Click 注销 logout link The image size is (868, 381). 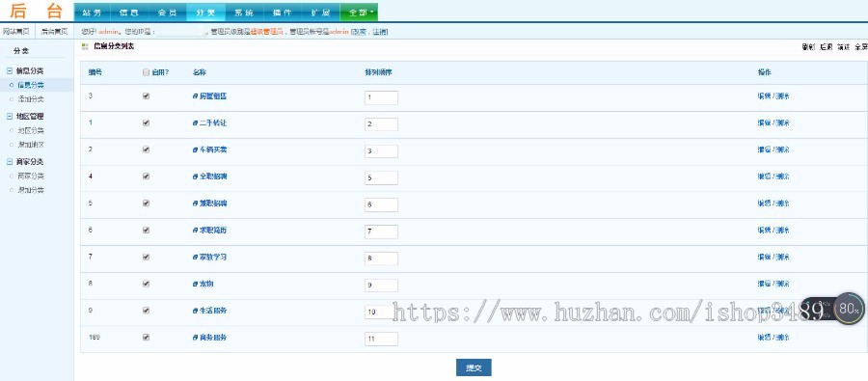tap(379, 32)
